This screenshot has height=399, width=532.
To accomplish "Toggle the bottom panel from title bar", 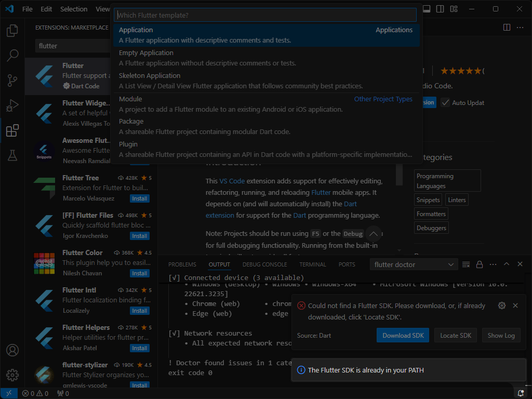I will point(427,9).
